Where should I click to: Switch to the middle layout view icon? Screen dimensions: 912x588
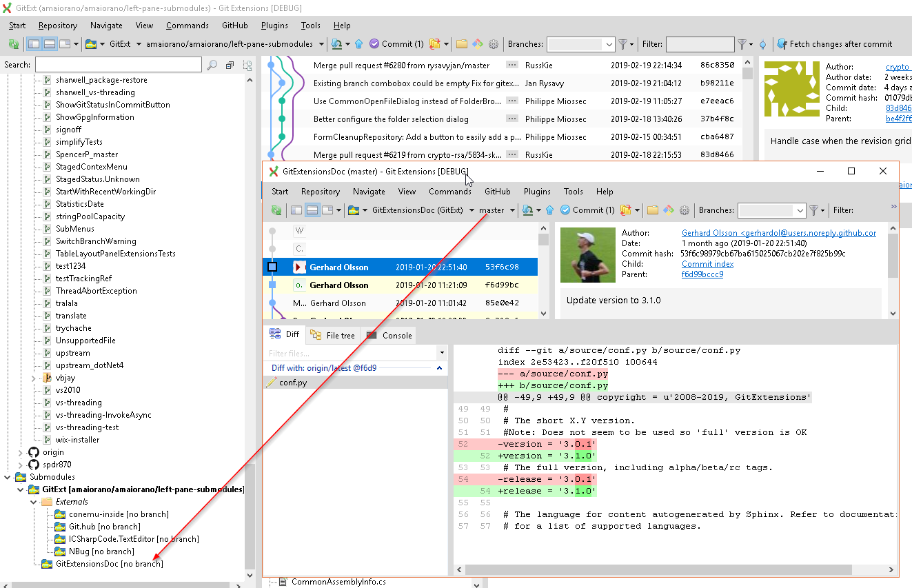(x=51, y=43)
